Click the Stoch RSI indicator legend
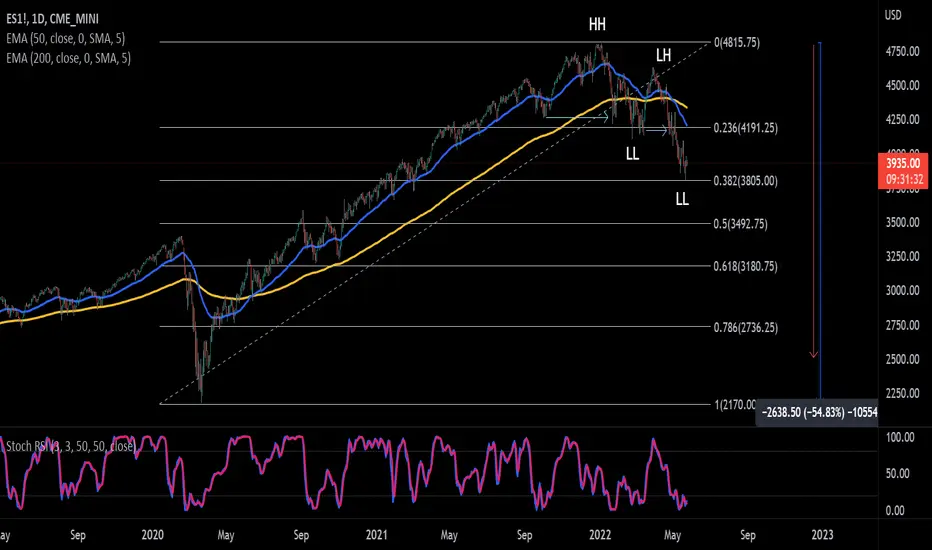932x550 pixels. (71, 446)
